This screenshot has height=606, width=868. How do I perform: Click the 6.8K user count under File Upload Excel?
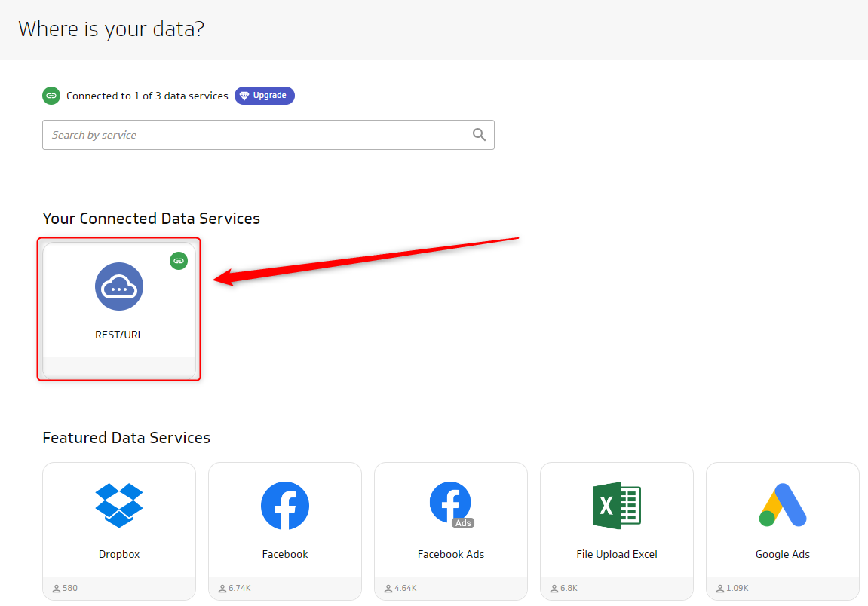tap(569, 588)
